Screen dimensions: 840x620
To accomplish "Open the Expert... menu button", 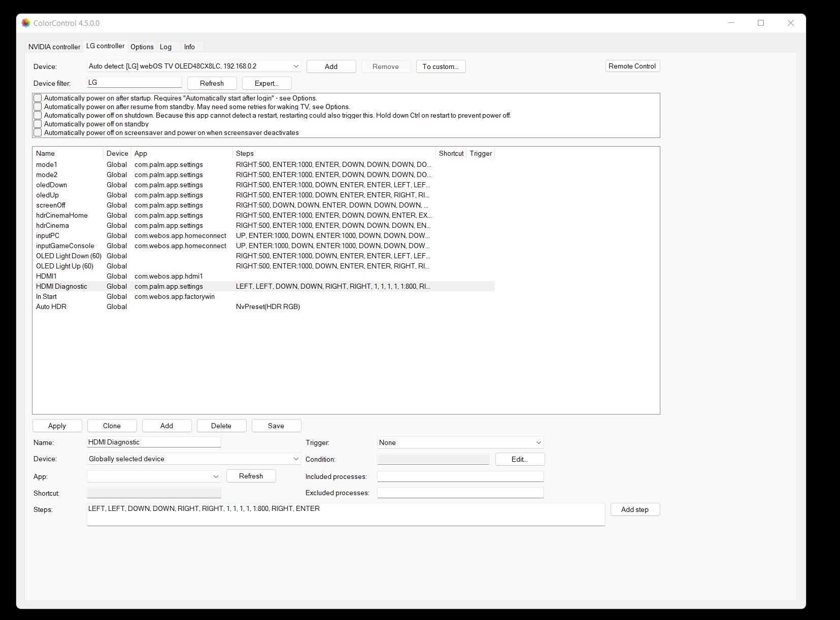I will click(x=266, y=83).
